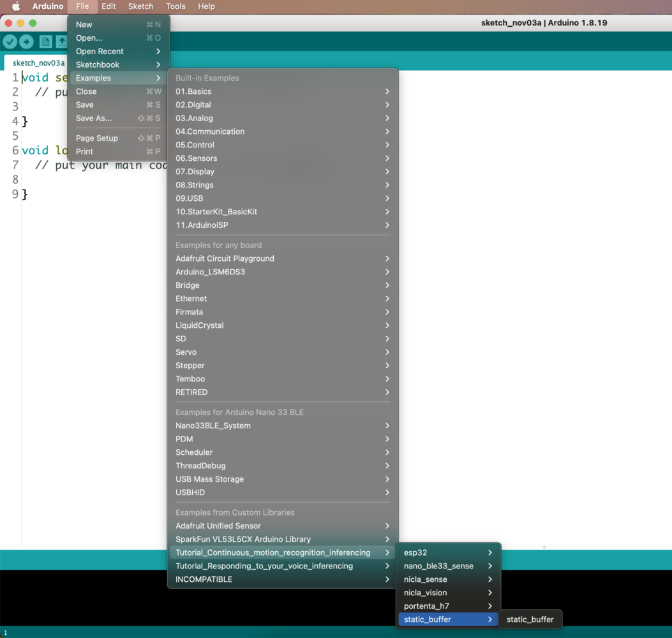Open the 10.StarterKit_BasicKit submenu
This screenshot has width=672, height=638.
[x=283, y=212]
